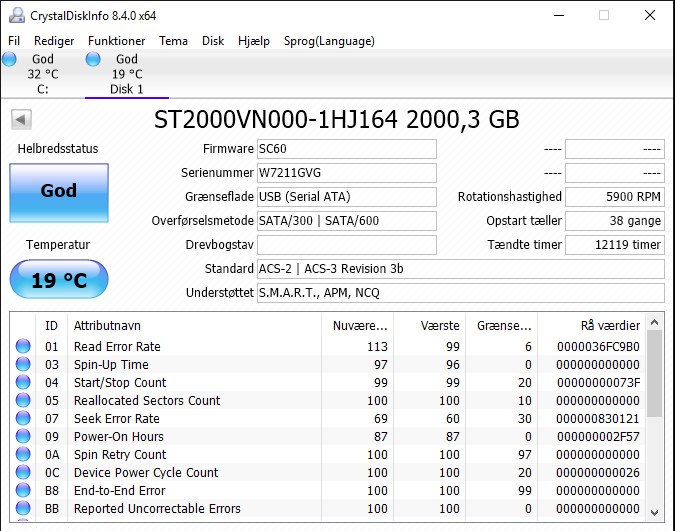Open the Tema menu
Screen dimensions: 675x531
(173, 41)
